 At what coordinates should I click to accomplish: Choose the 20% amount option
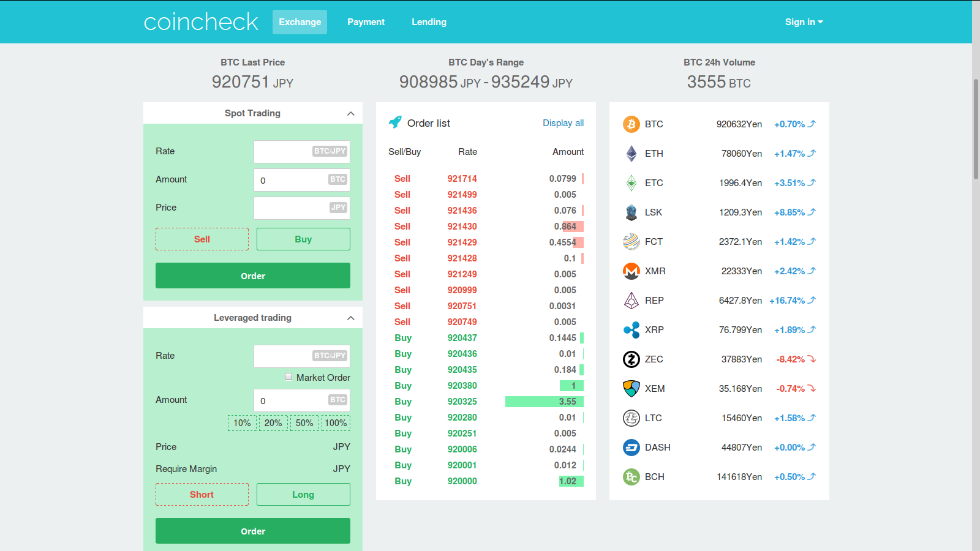pyautogui.click(x=273, y=423)
